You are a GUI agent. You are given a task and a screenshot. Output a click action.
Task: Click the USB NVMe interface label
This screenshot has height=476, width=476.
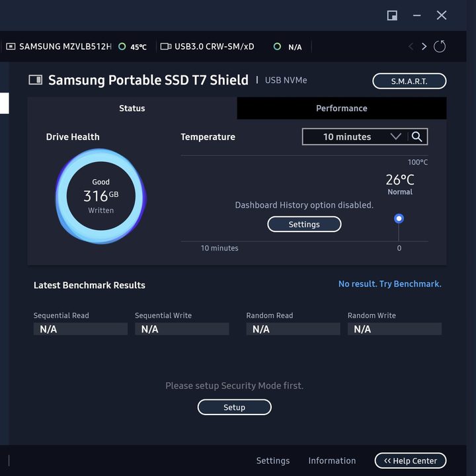pyautogui.click(x=286, y=80)
